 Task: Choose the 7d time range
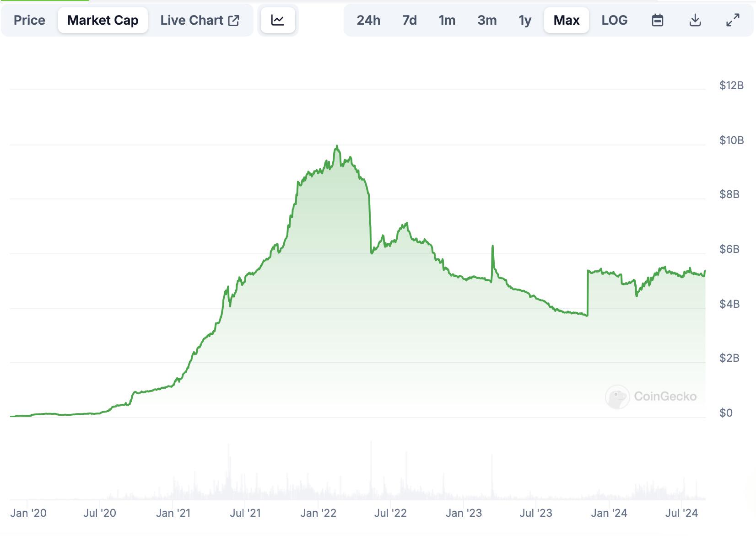(x=409, y=20)
